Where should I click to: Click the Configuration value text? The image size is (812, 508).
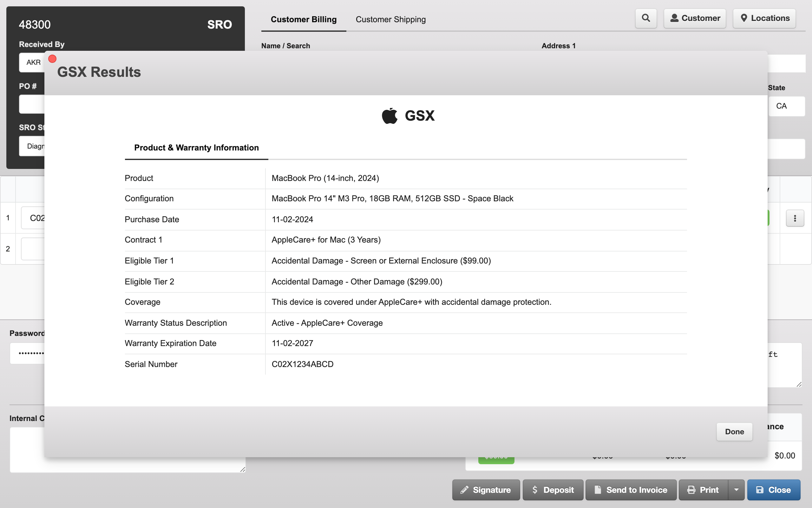click(392, 198)
